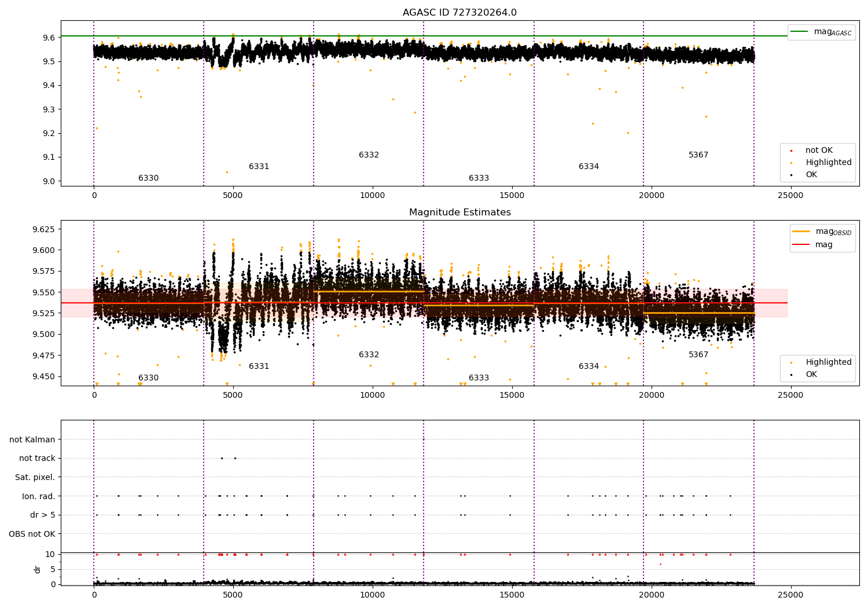
Task: Click the 'not track' axis label
Action: [x=37, y=458]
